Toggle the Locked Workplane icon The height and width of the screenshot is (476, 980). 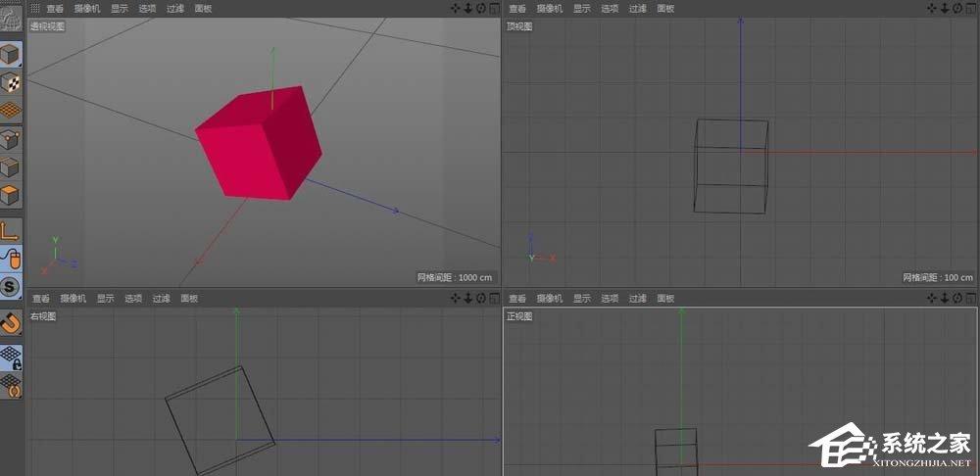tap(11, 357)
